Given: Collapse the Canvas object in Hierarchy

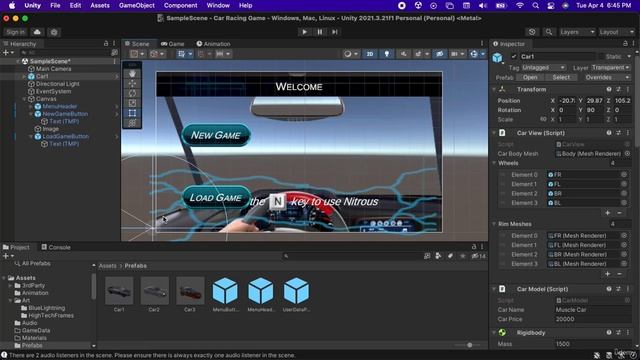Looking at the screenshot, I should click(x=24, y=99).
